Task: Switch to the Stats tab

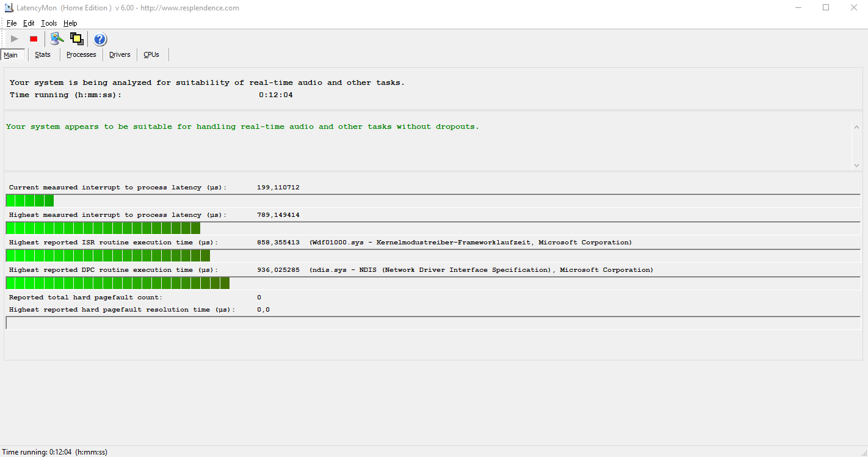Action: tap(43, 54)
